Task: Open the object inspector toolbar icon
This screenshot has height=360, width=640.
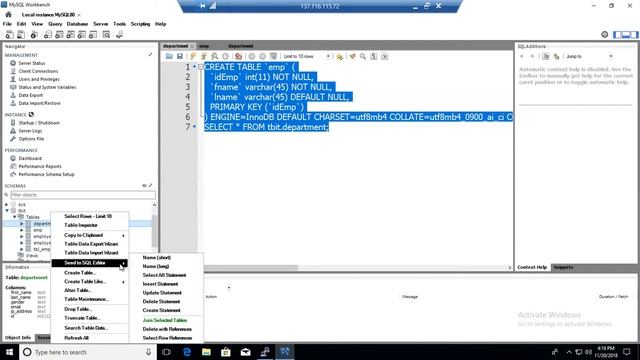Action: tap(34, 35)
